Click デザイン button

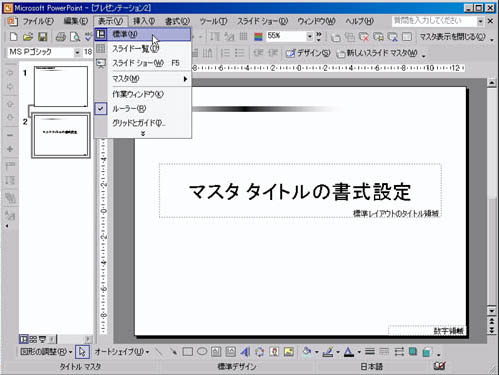coord(308,53)
